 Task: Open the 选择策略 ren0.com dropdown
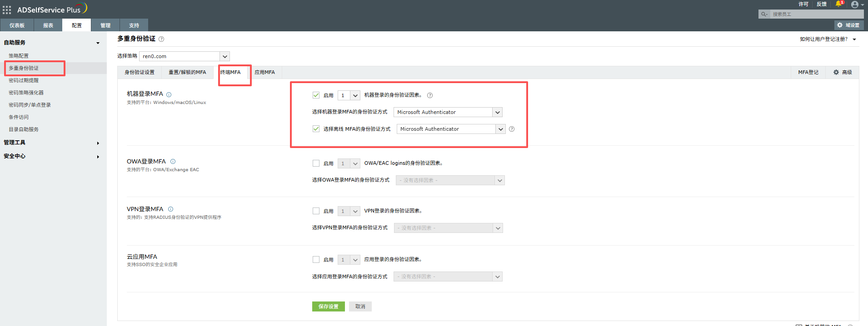tap(224, 56)
